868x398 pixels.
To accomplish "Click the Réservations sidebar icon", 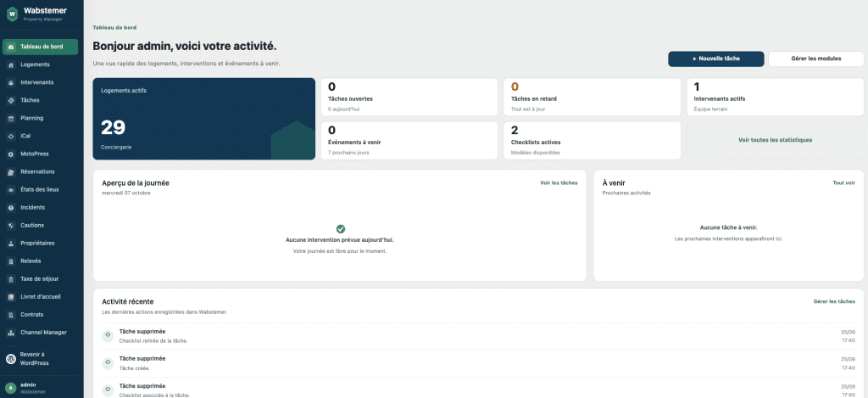I will pyautogui.click(x=10, y=171).
